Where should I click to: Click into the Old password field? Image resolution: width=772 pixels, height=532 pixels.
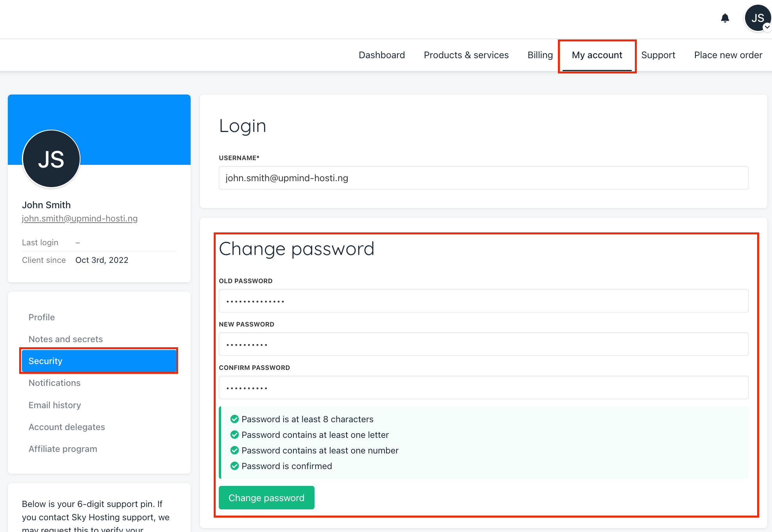click(483, 301)
